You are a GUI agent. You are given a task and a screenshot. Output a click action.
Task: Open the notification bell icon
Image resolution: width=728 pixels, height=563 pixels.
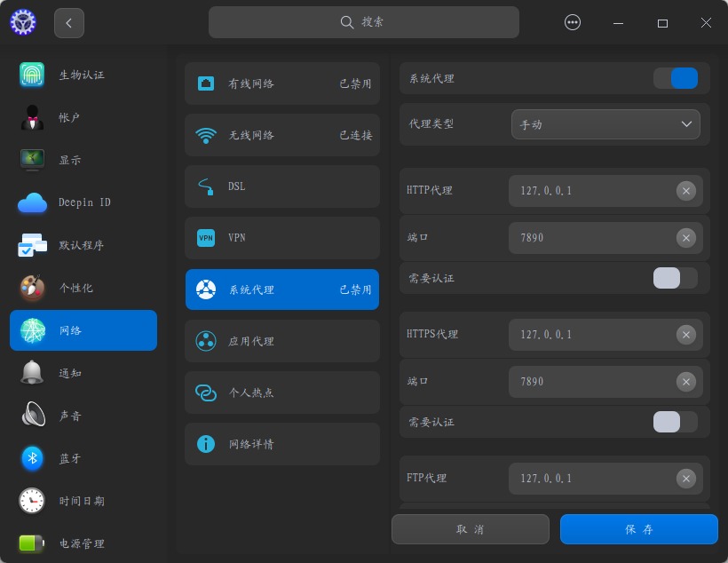pyautogui.click(x=32, y=373)
